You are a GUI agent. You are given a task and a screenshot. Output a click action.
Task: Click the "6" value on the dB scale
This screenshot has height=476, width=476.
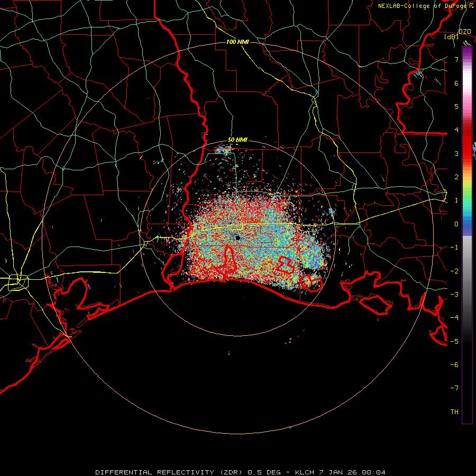tap(456, 83)
